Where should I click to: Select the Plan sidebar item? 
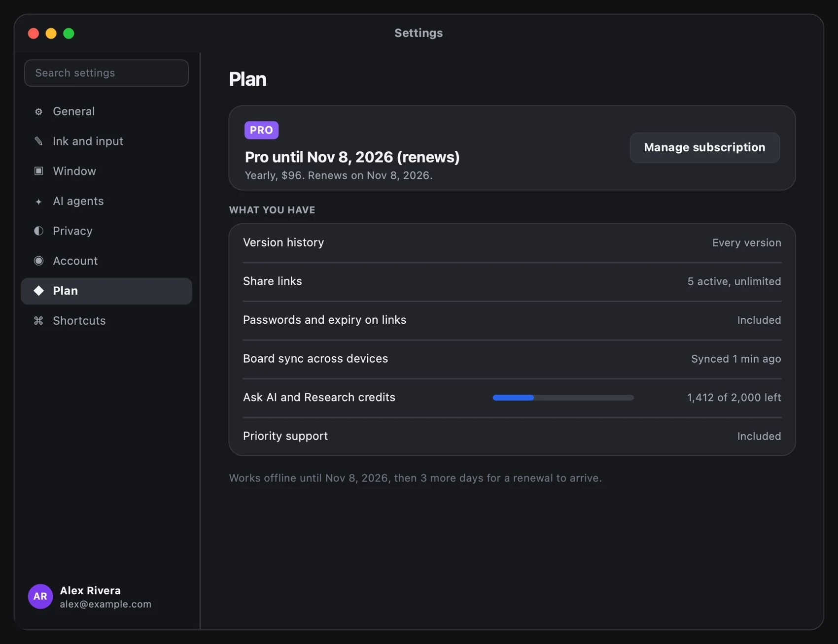(106, 291)
